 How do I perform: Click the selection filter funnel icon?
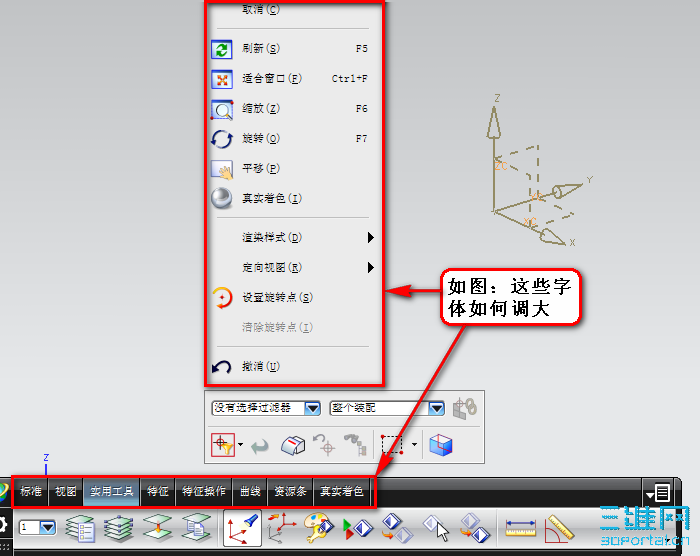click(x=223, y=445)
